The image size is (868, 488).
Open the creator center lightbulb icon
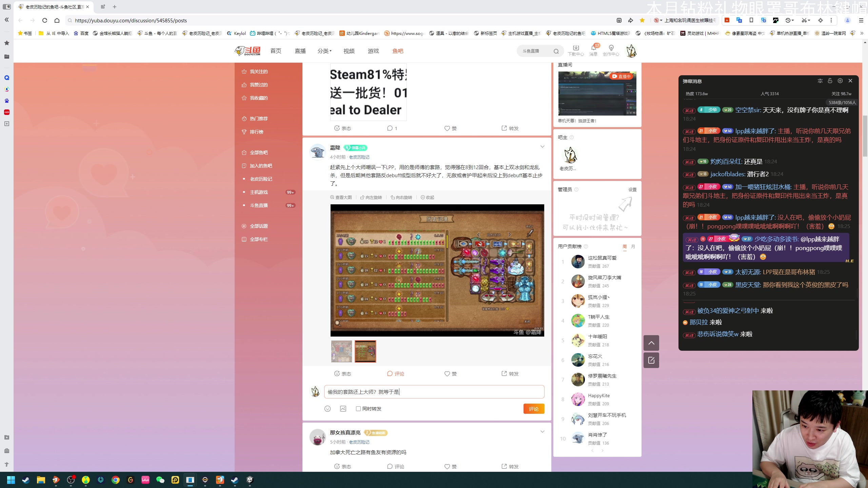point(611,50)
